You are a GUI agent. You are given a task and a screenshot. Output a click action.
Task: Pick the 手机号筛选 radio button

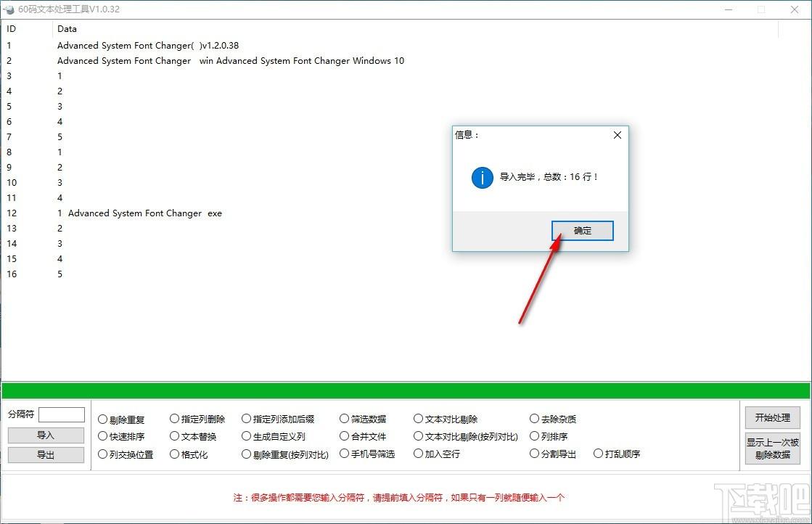click(x=344, y=454)
